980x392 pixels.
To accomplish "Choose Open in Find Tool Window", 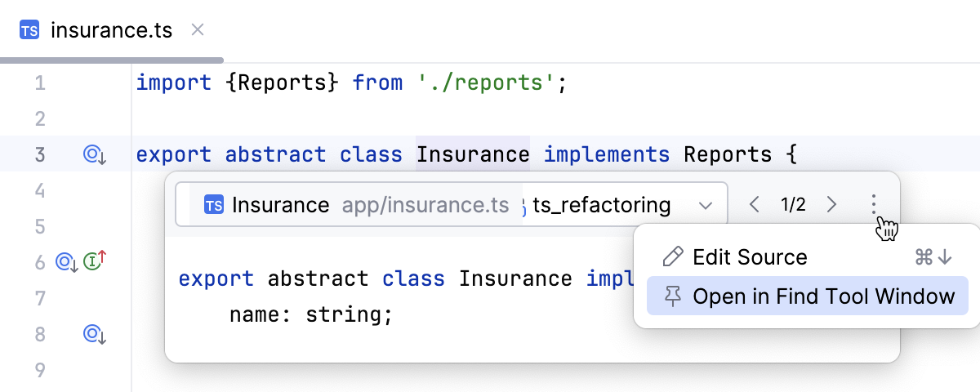I will pos(823,296).
